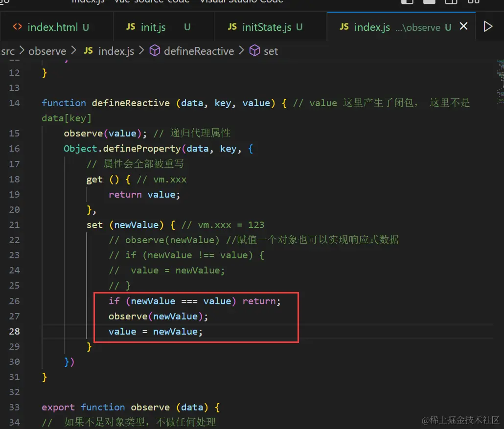Open the initState.js tab

[x=271, y=27]
